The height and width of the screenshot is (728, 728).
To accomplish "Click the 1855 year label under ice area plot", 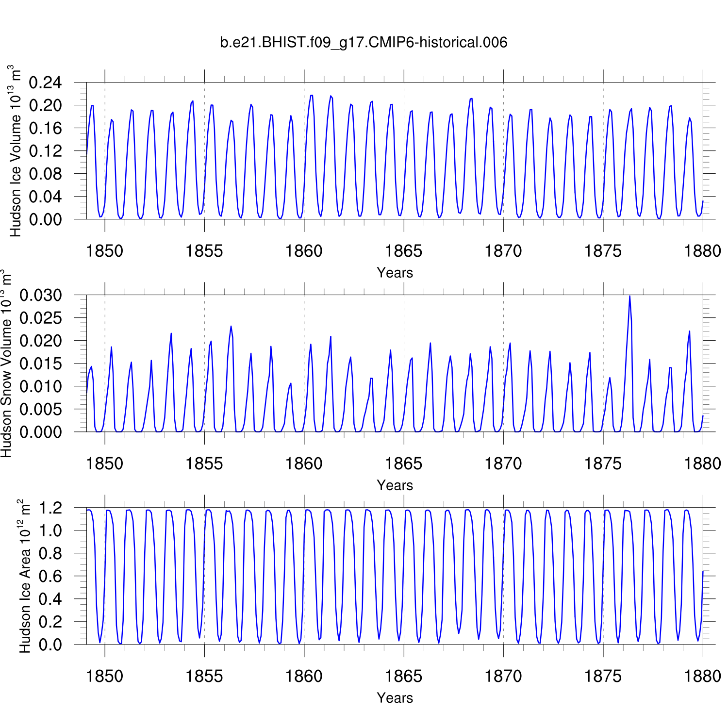I will point(204,676).
